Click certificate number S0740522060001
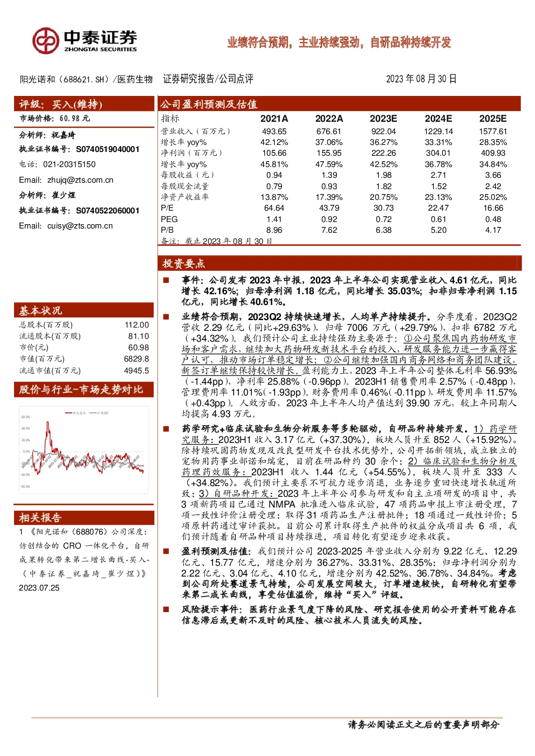This screenshot has height=756, width=535. point(107,211)
